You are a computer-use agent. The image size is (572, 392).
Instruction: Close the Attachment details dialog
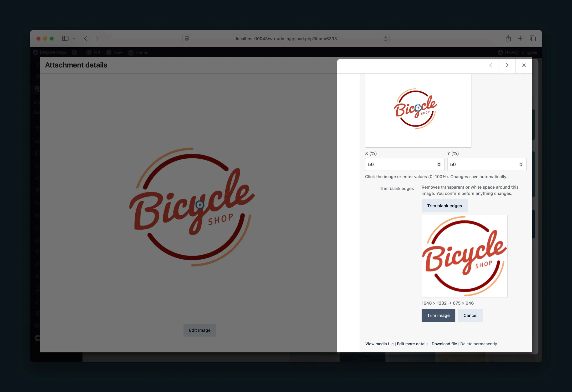(524, 65)
